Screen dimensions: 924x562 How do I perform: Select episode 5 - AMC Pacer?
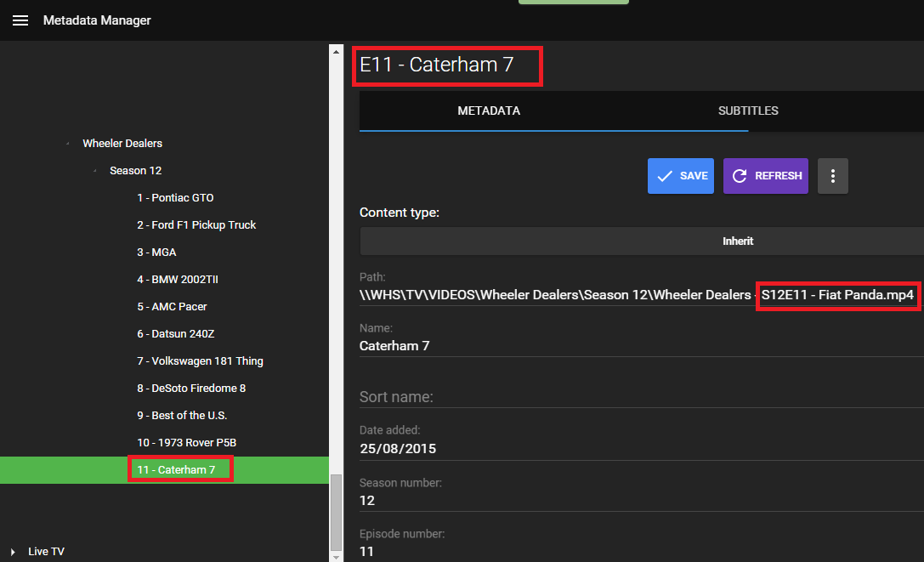pos(172,306)
